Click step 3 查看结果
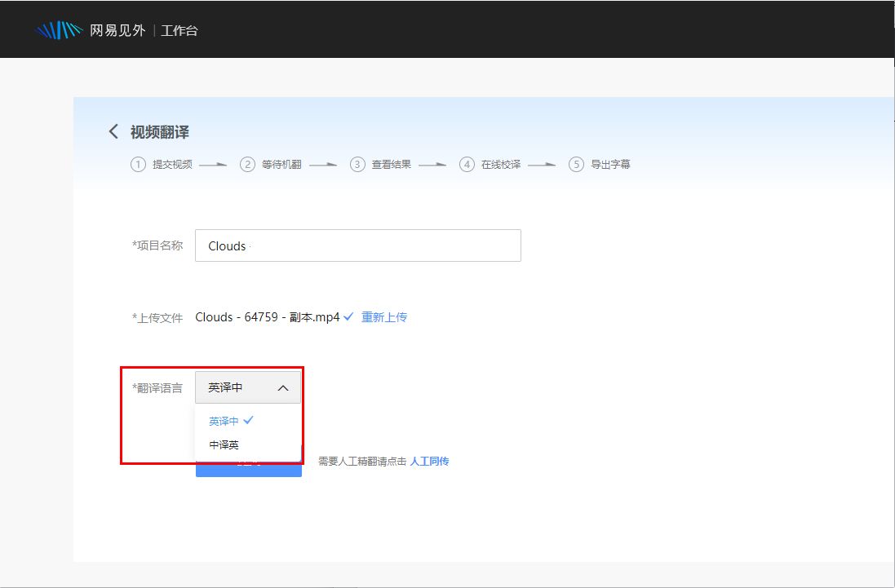 (x=381, y=164)
